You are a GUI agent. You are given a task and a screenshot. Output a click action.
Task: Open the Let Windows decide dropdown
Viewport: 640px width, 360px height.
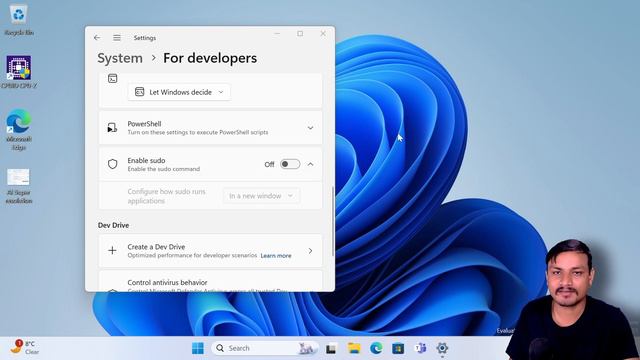coord(179,92)
